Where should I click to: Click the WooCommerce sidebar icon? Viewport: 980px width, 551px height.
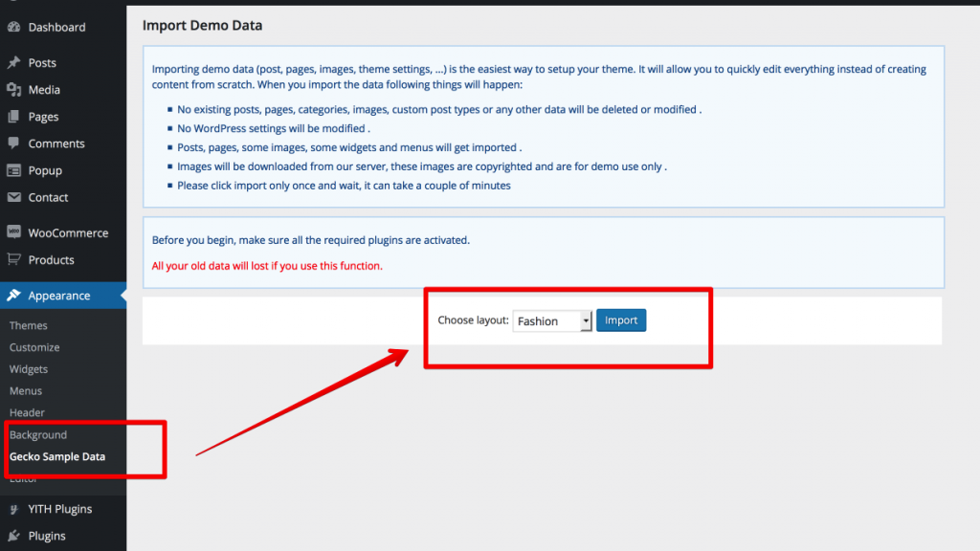(13, 232)
